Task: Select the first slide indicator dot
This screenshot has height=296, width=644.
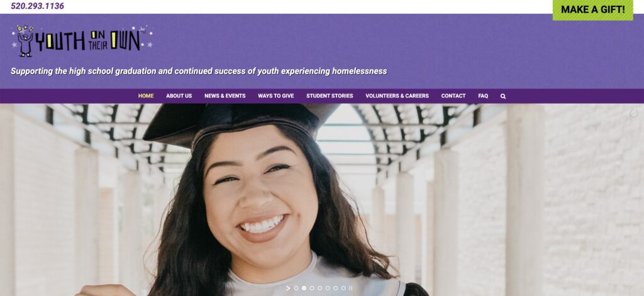Action: [296, 288]
